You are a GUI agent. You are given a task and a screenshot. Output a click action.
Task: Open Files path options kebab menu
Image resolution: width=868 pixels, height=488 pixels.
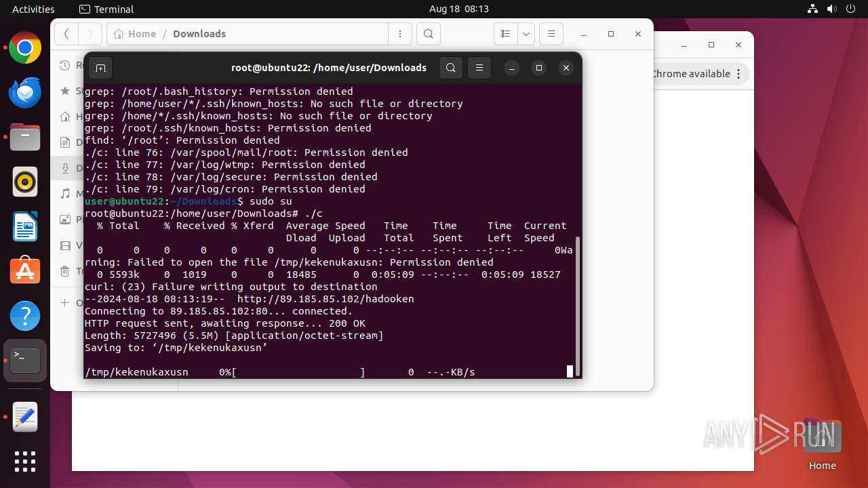tap(400, 34)
